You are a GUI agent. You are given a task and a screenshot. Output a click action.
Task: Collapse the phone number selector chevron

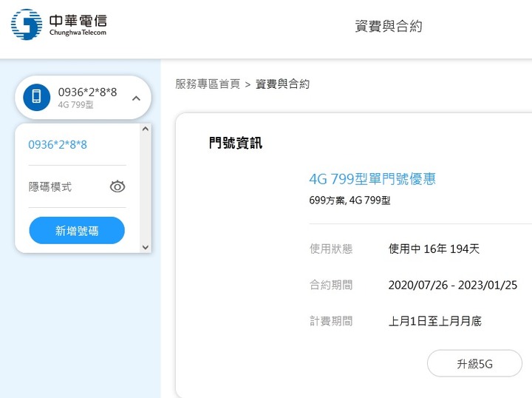point(136,98)
